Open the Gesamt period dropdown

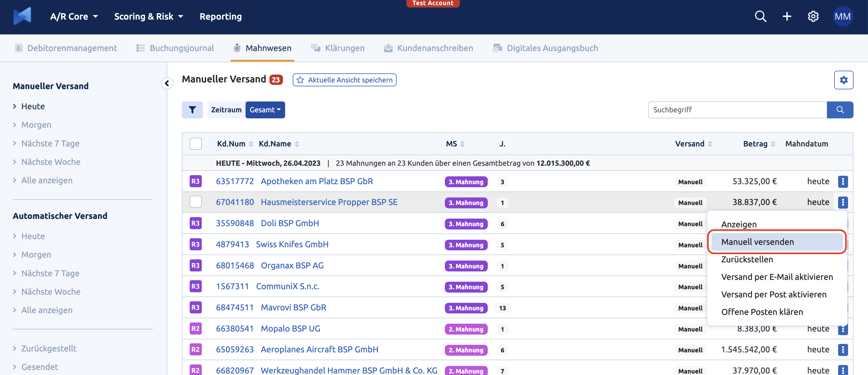pos(265,110)
